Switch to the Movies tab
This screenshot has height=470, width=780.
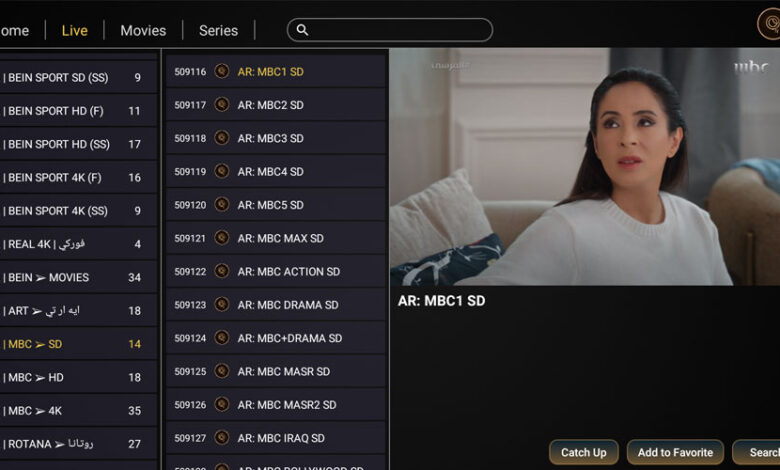click(x=143, y=30)
